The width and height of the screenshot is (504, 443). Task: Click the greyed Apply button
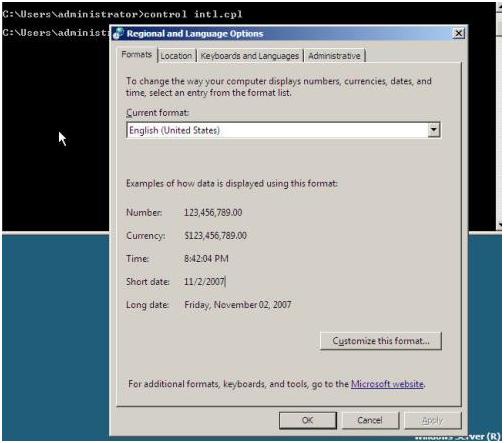(x=432, y=420)
